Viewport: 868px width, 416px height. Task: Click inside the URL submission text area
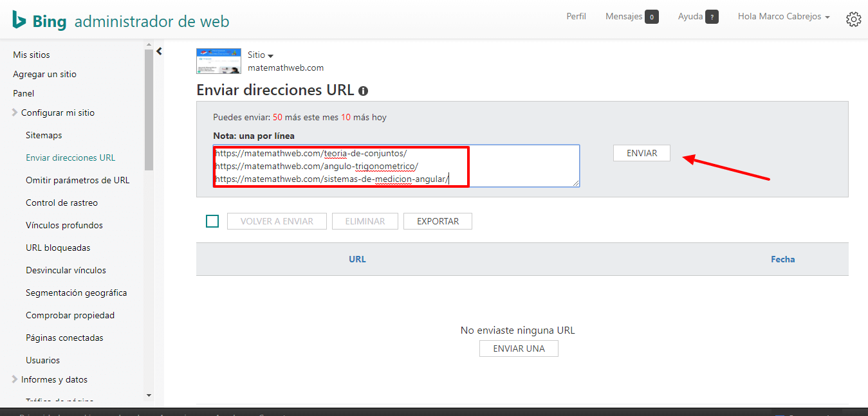coord(396,166)
